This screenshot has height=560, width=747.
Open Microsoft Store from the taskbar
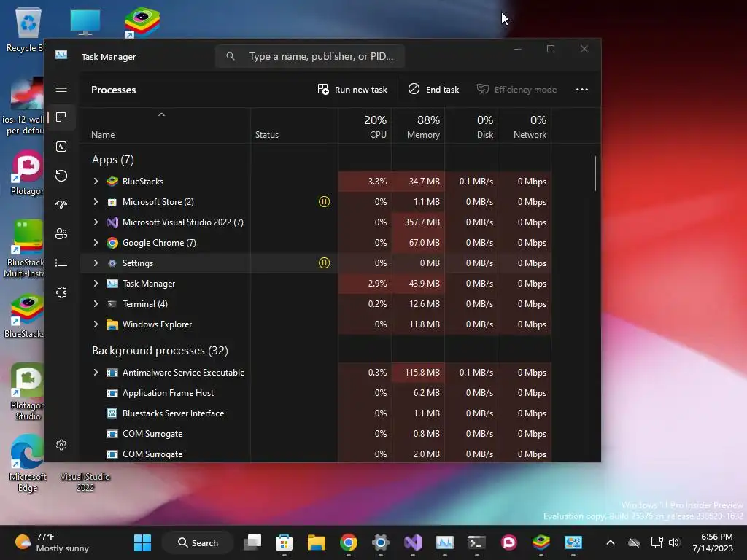click(284, 542)
